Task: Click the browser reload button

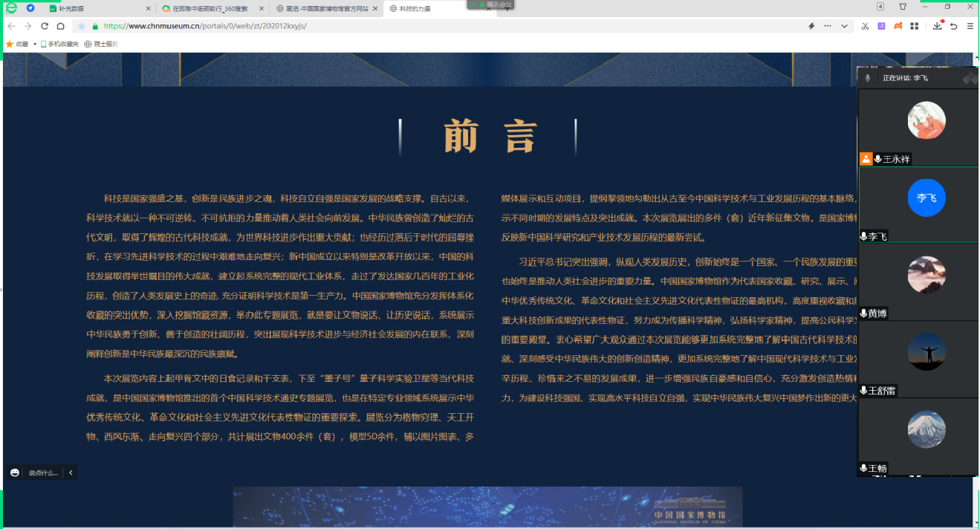Action: coord(45,26)
